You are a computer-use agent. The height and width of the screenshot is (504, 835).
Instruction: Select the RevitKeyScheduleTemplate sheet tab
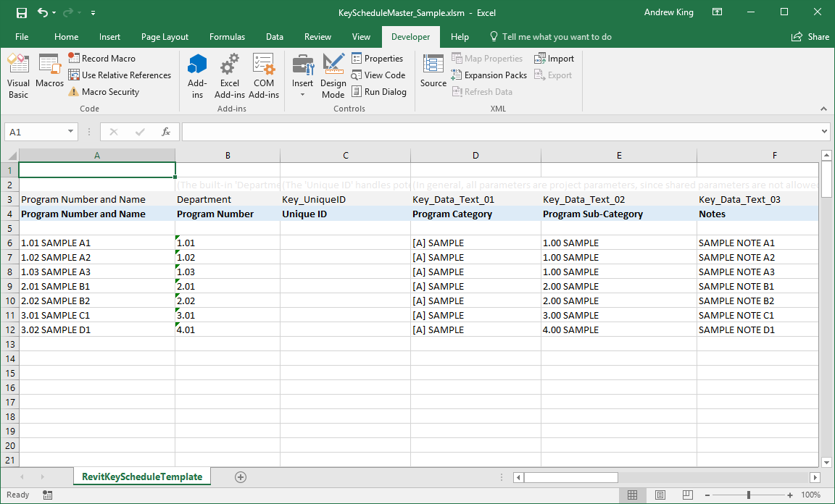click(x=141, y=476)
